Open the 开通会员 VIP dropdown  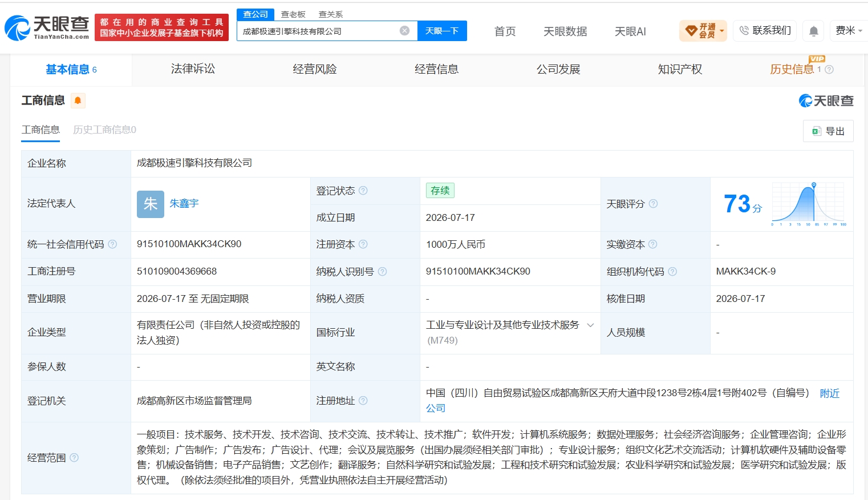[704, 31]
